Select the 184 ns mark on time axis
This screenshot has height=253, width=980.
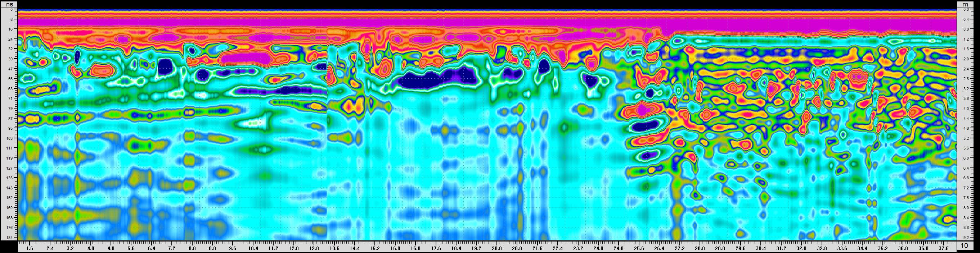click(9, 238)
